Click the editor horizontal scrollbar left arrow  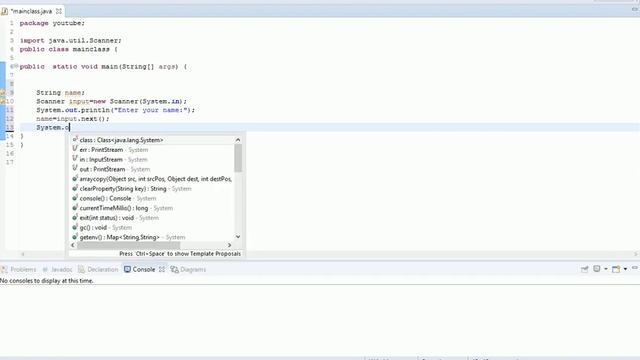point(23,254)
